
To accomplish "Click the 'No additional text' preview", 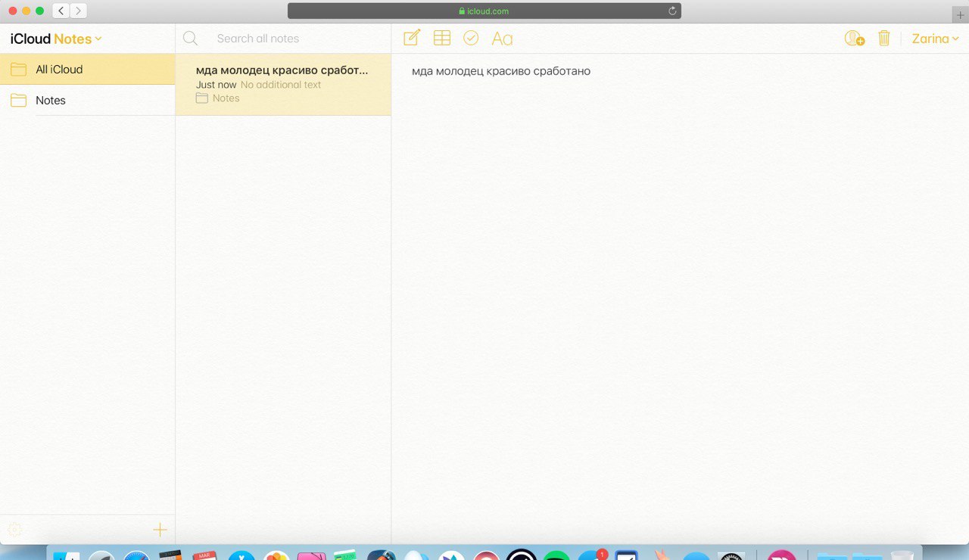I will [281, 85].
